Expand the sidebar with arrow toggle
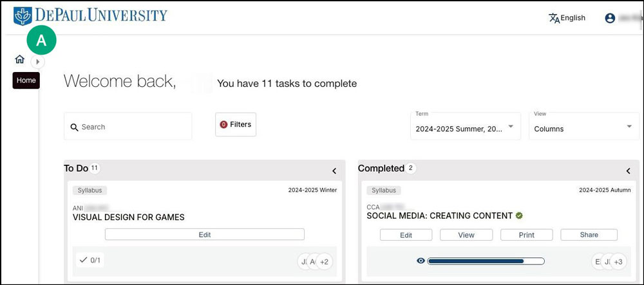Viewport: 644px width, 285px height. pyautogui.click(x=38, y=62)
